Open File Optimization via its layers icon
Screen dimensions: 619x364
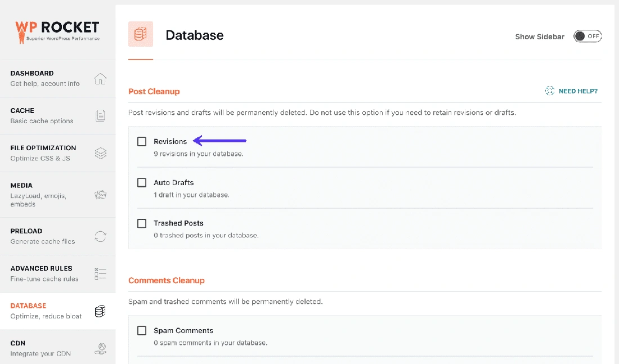point(100,152)
